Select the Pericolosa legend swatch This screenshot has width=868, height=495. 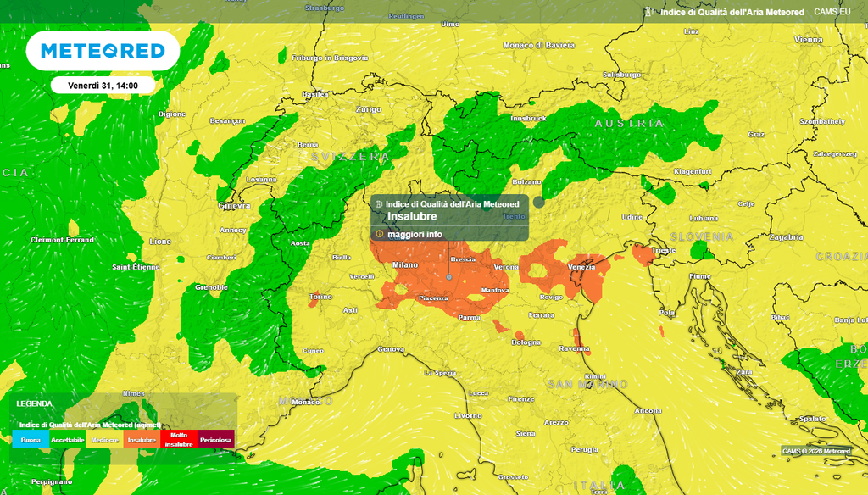pos(216,440)
